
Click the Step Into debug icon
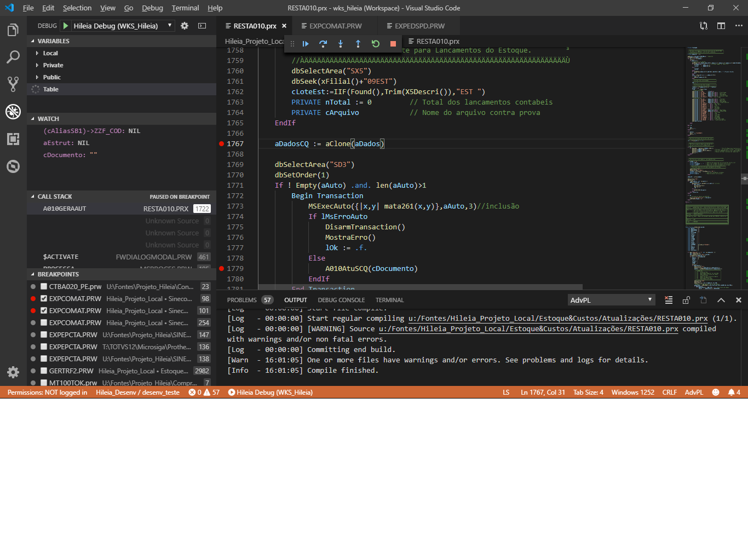click(341, 44)
